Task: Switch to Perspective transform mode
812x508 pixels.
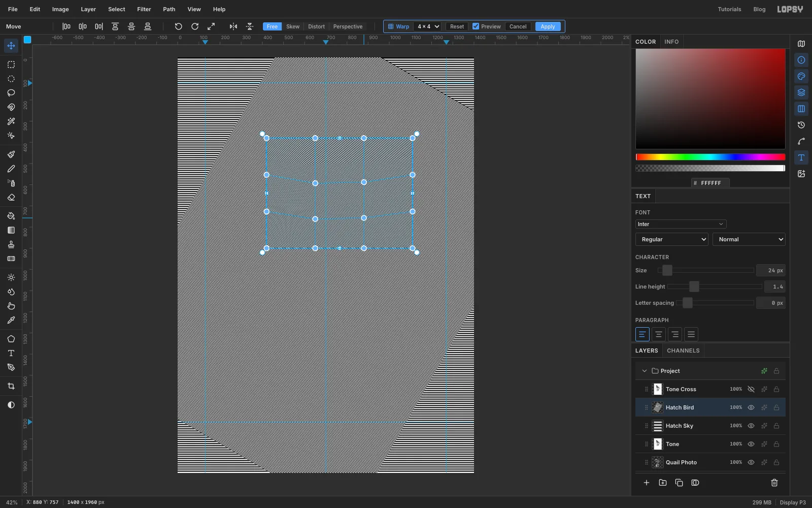Action: [348, 26]
